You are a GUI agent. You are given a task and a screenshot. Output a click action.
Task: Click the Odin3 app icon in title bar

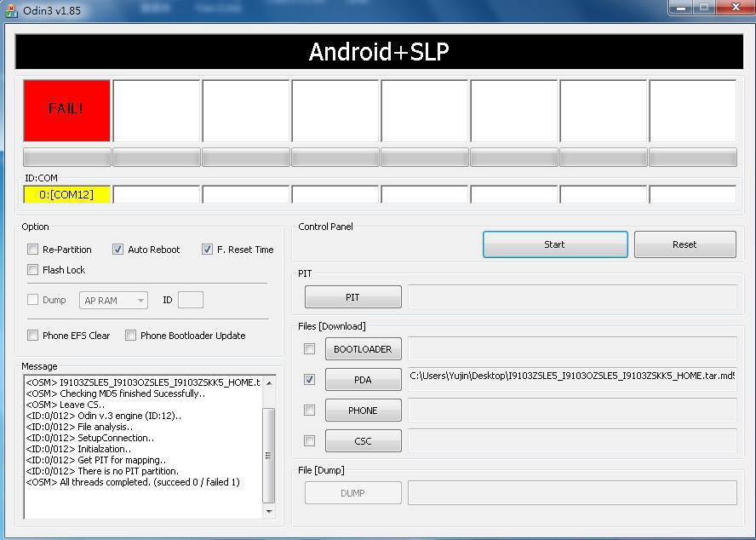tap(11, 10)
